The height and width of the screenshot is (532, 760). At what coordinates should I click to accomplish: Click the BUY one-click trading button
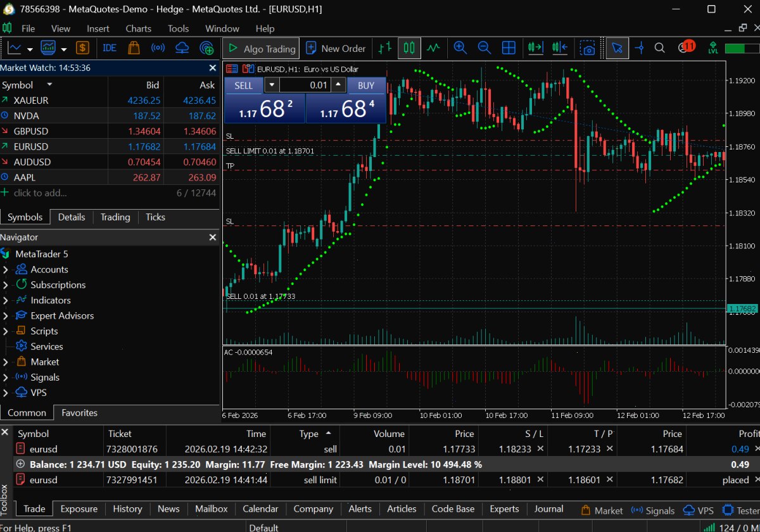(366, 85)
